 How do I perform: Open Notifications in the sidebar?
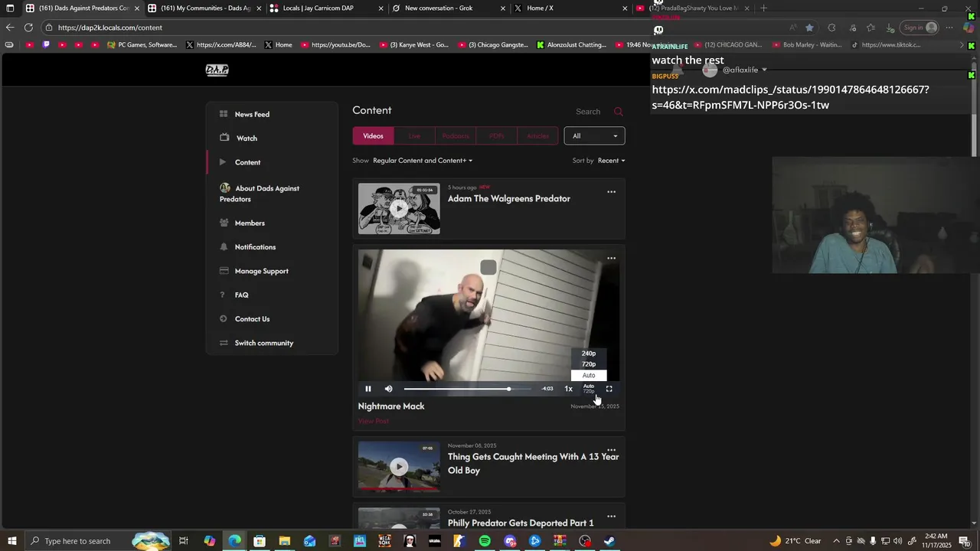255,247
